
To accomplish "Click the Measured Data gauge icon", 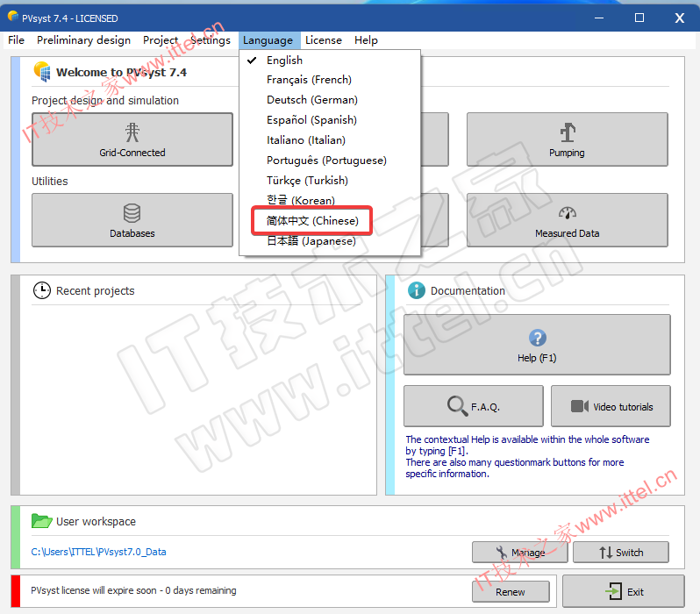I will pos(568,213).
